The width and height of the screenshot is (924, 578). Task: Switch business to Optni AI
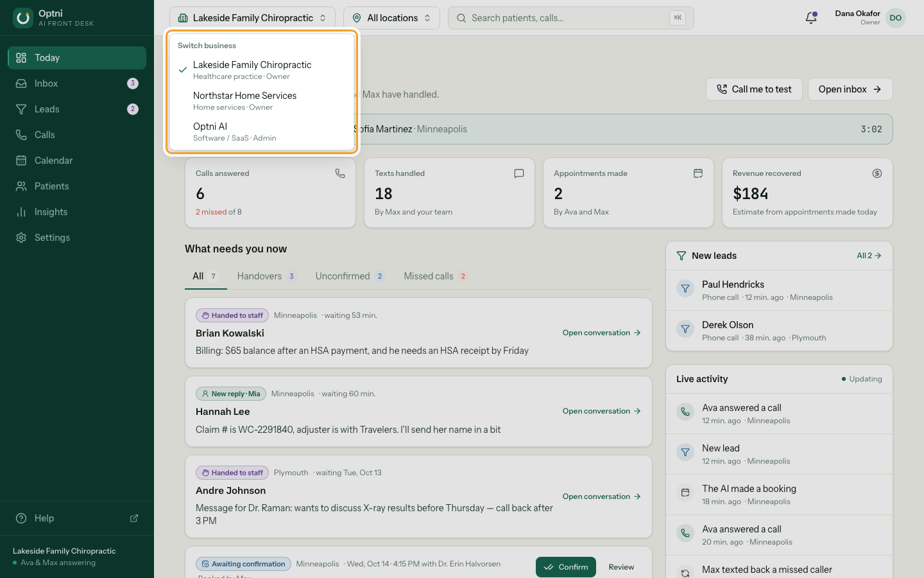coord(262,132)
